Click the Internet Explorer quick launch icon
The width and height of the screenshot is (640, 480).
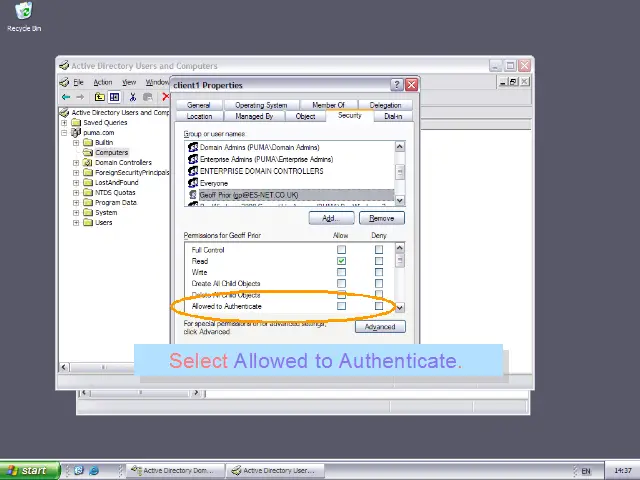point(93,470)
